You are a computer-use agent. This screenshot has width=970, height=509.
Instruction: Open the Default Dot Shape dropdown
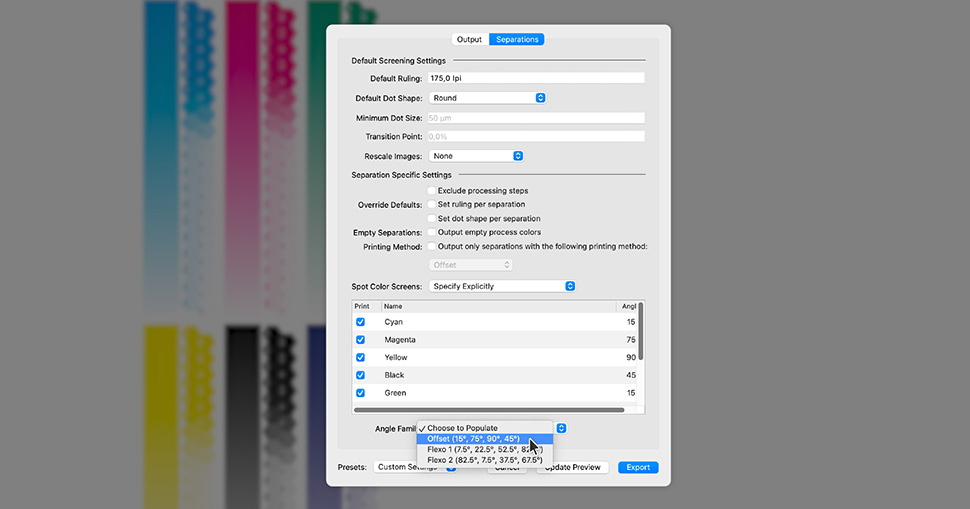[487, 98]
